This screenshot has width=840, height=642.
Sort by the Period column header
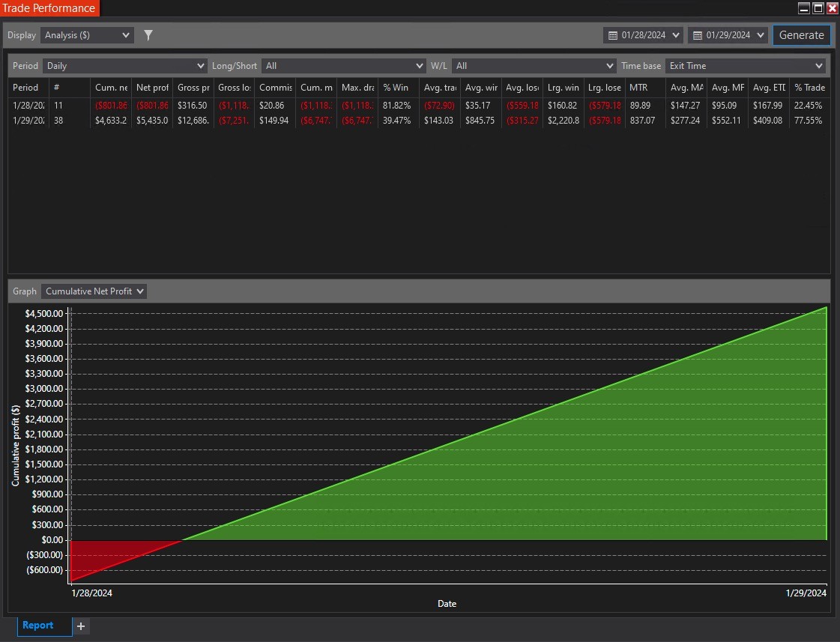28,88
